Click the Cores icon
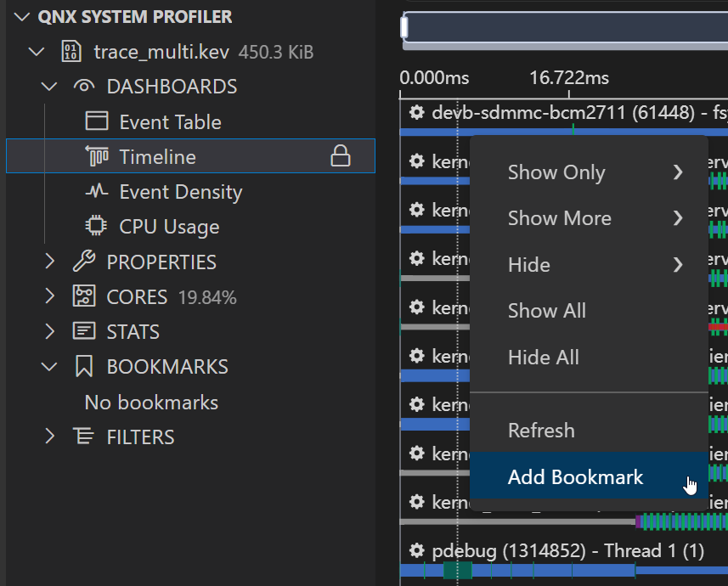This screenshot has width=728, height=586. pyautogui.click(x=84, y=296)
